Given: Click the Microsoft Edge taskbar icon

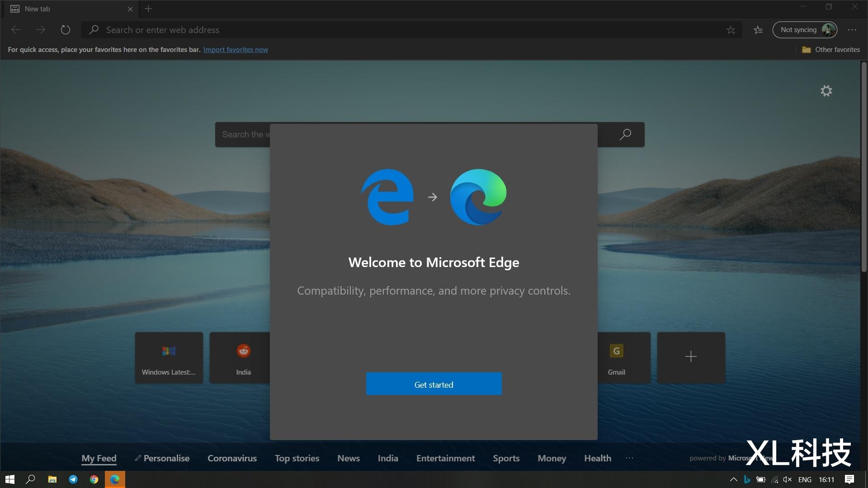Looking at the screenshot, I should point(115,479).
